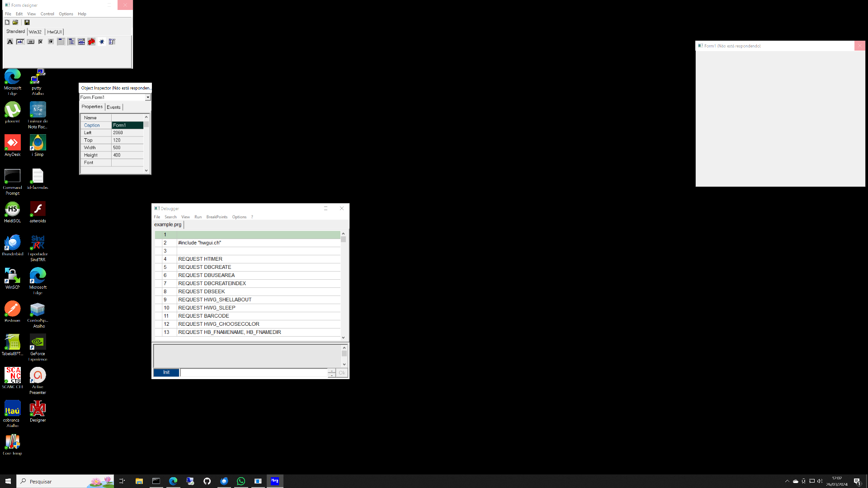Switch to the HwGUI palette tab
This screenshot has height=488, width=868.
pyautogui.click(x=54, y=32)
